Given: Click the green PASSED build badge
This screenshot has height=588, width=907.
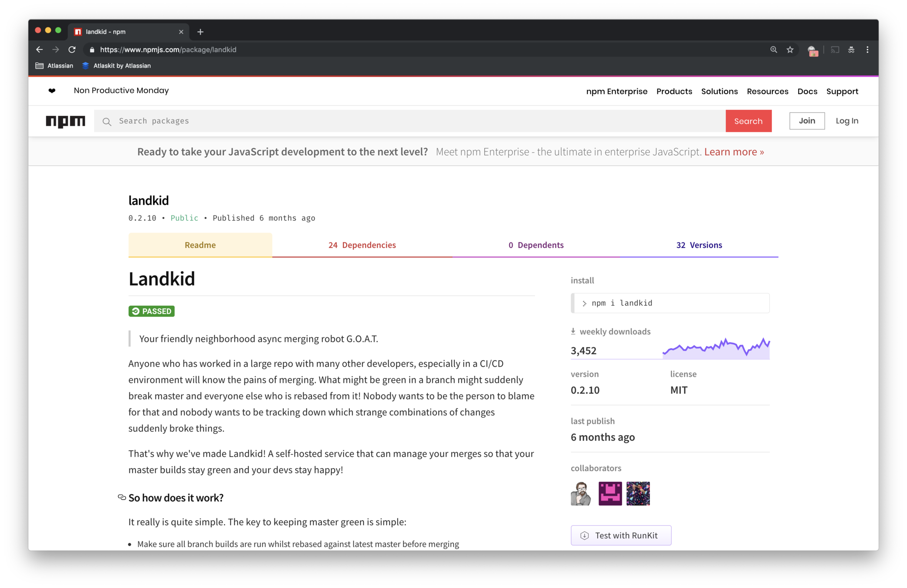Looking at the screenshot, I should (x=151, y=311).
